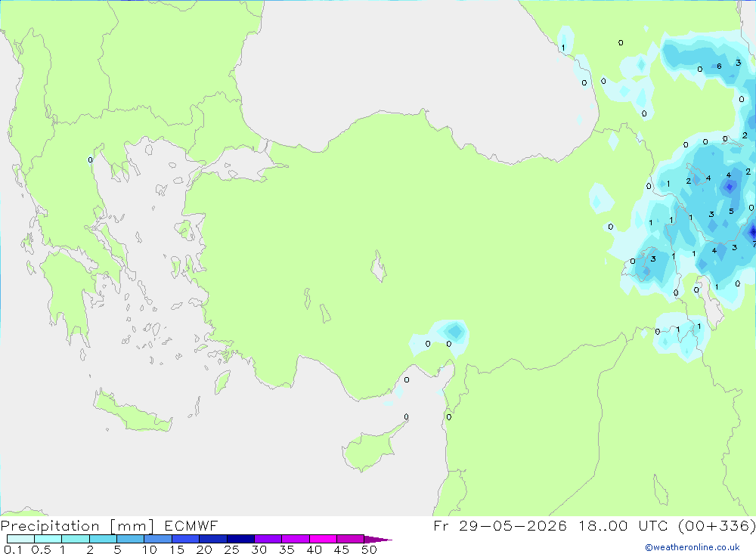Pick the 10–15 mm legend swatch
The width and height of the screenshot is (756, 554).
pos(158,539)
